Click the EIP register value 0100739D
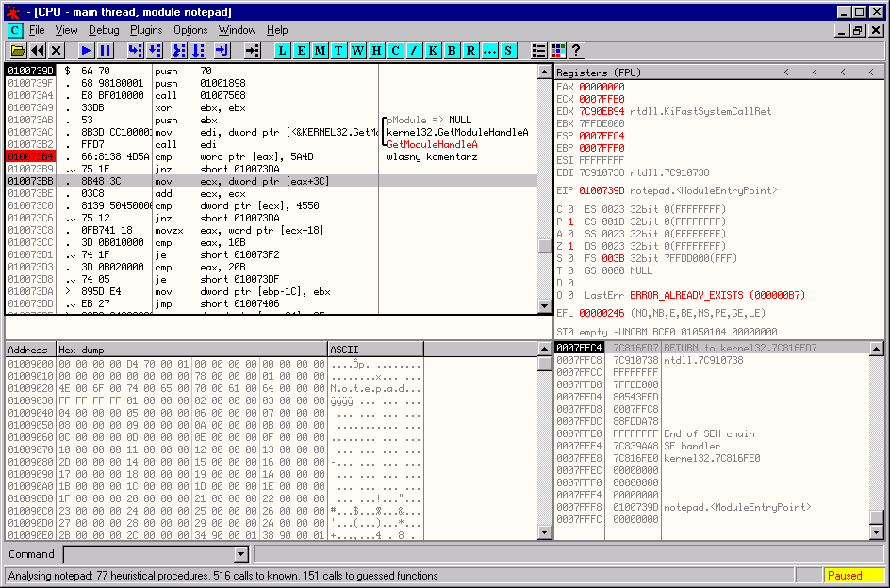The width and height of the screenshot is (890, 588). pyautogui.click(x=602, y=190)
